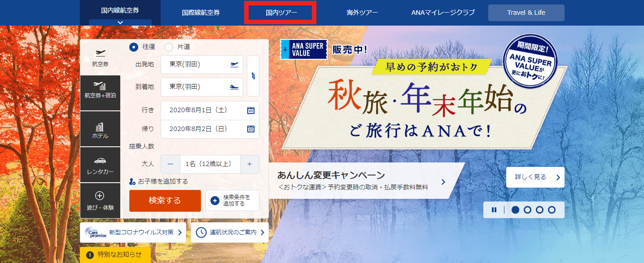This screenshot has width=644, height=263.
Task: Go to fourth carousel slide dot
Action: click(x=552, y=210)
